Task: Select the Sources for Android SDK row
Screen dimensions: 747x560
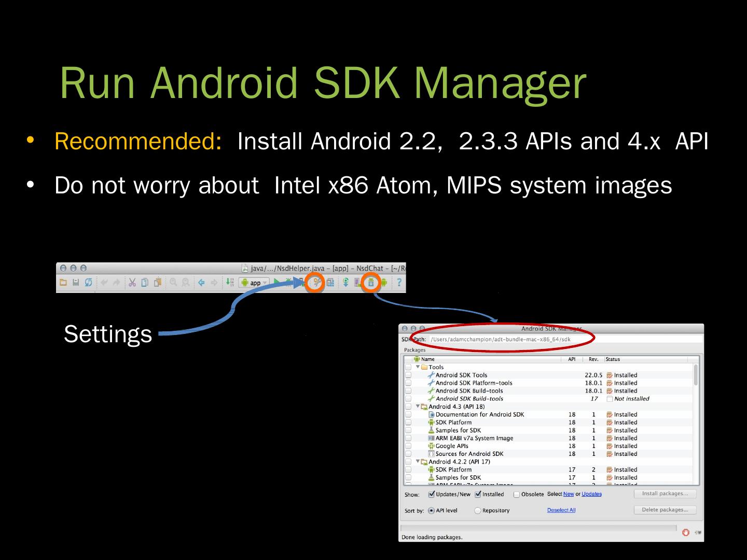Action: (549, 454)
